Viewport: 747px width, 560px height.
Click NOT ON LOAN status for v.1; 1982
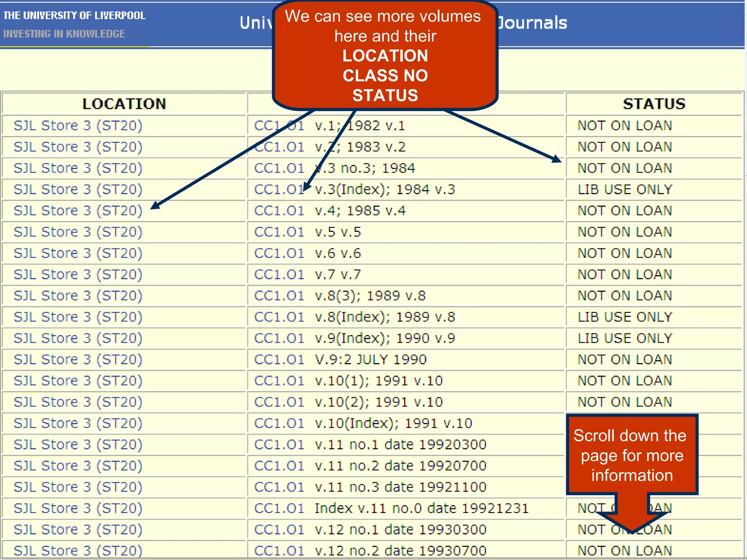(625, 126)
